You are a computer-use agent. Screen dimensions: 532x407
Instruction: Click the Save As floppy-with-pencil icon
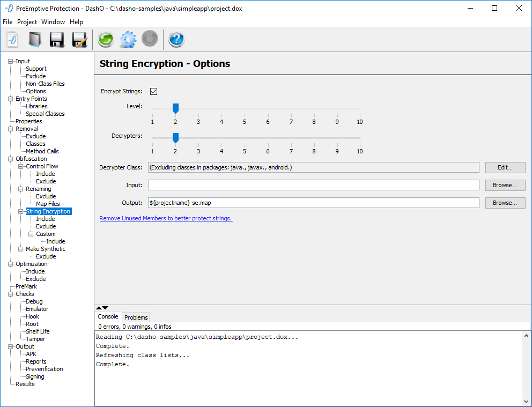pos(79,40)
